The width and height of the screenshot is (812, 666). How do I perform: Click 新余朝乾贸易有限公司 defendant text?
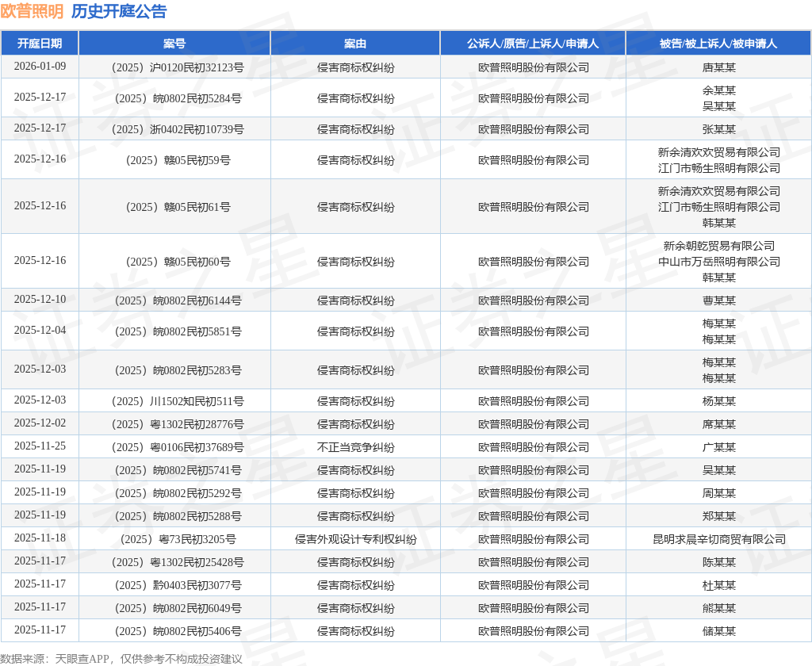(x=718, y=246)
